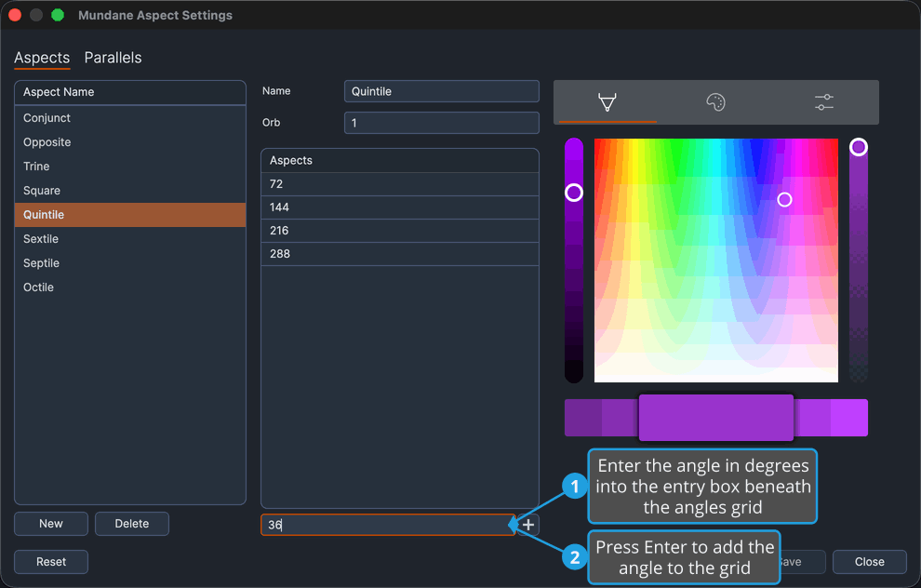This screenshot has width=921, height=588.
Task: Click the New aspect button
Action: (x=51, y=524)
